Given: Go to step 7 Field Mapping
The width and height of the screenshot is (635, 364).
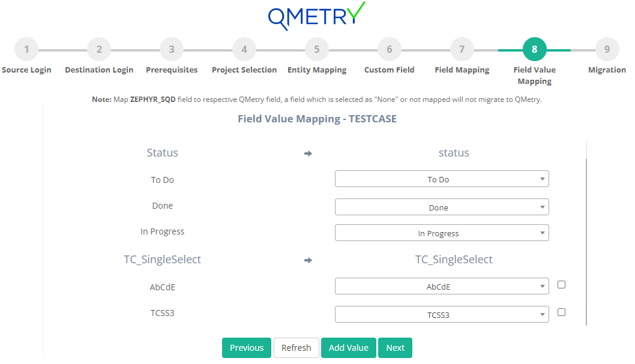Looking at the screenshot, I should point(462,49).
